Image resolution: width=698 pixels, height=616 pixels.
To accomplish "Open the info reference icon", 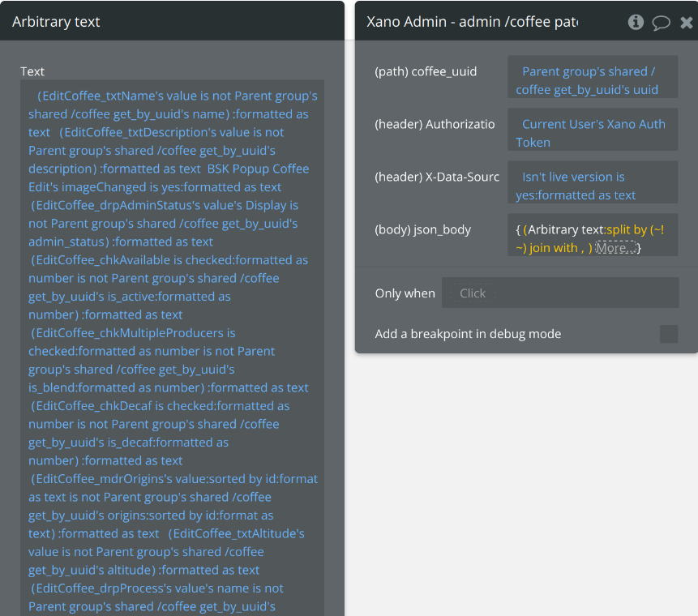I will coord(636,22).
